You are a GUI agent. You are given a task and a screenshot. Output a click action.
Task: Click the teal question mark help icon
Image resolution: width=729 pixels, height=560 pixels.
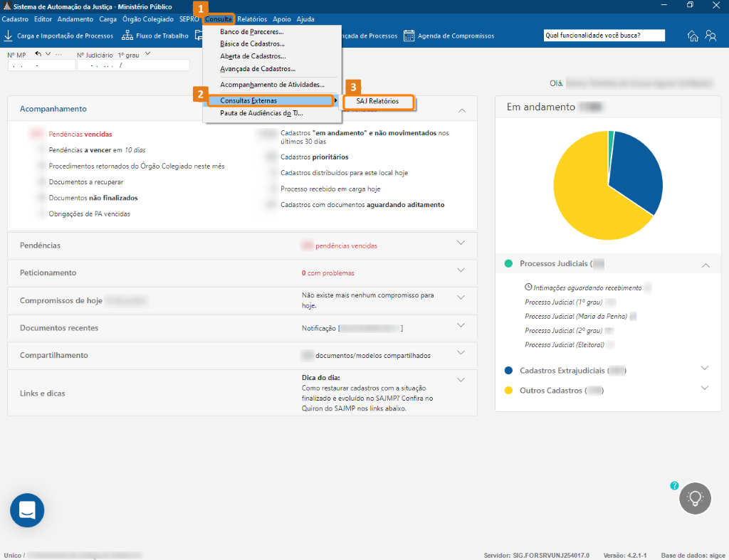point(674,485)
